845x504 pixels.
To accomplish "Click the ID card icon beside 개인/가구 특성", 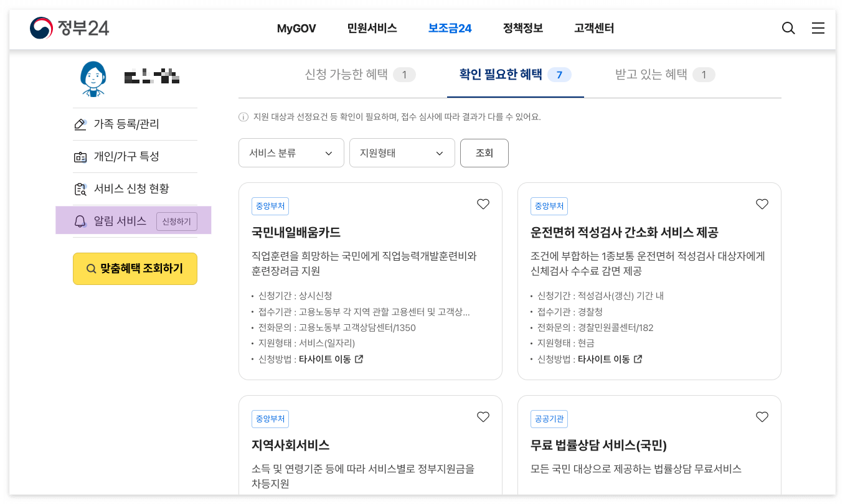I will click(x=80, y=157).
